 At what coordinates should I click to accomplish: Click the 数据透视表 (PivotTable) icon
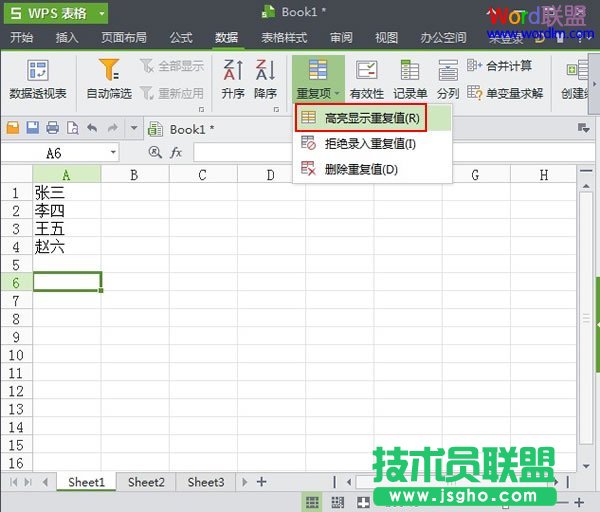pyautogui.click(x=38, y=72)
